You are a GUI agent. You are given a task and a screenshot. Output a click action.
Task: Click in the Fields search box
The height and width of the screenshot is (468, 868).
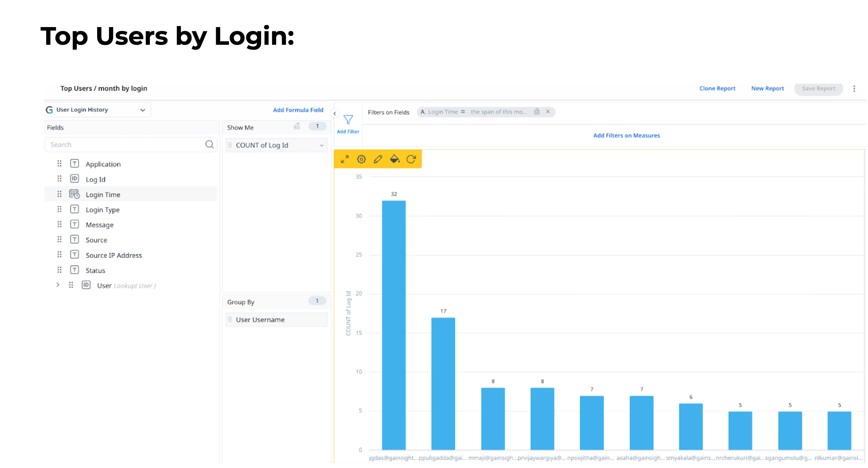click(x=125, y=145)
